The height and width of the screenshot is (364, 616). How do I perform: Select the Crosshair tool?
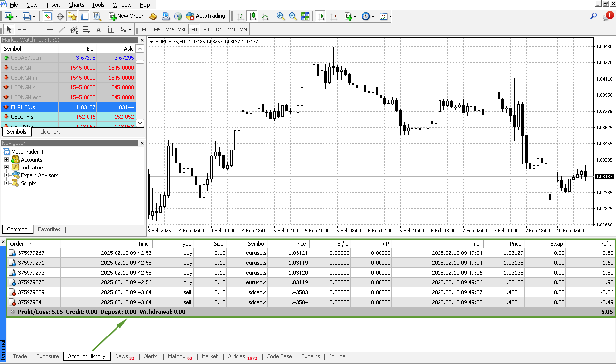pos(22,29)
